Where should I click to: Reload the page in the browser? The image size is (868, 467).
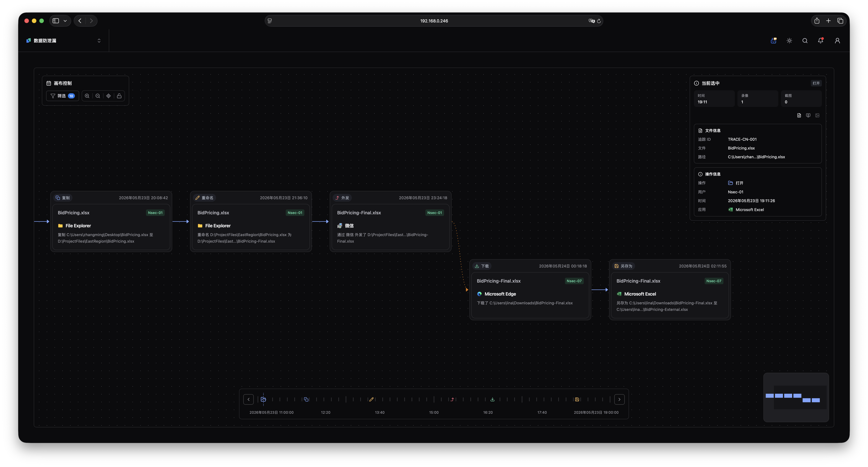click(x=599, y=21)
